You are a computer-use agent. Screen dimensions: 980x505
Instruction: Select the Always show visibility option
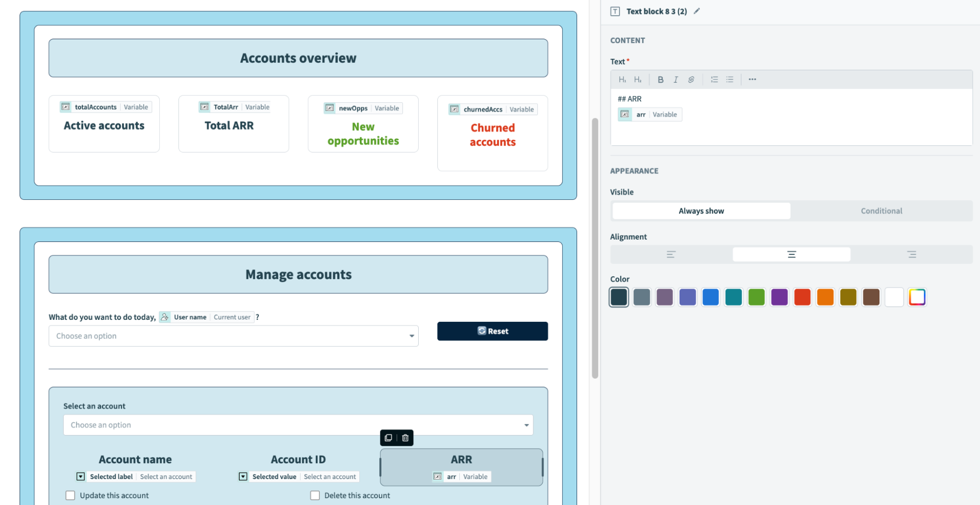tap(701, 211)
